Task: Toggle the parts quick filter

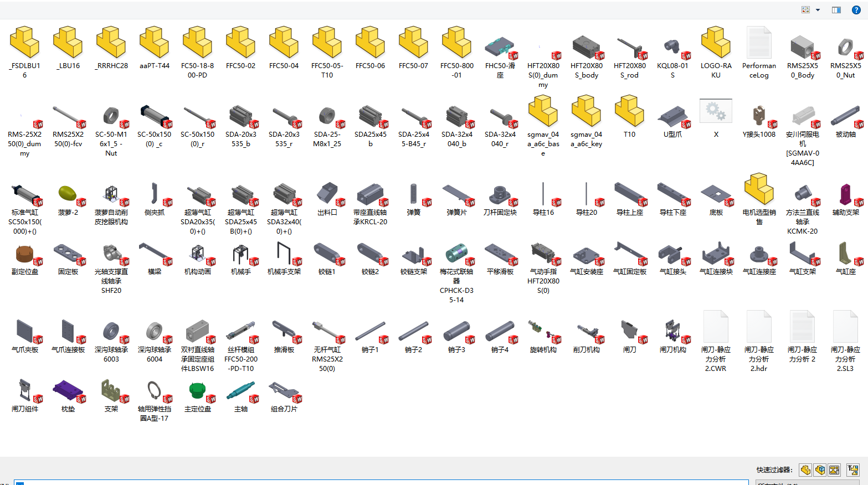Action: [805, 470]
